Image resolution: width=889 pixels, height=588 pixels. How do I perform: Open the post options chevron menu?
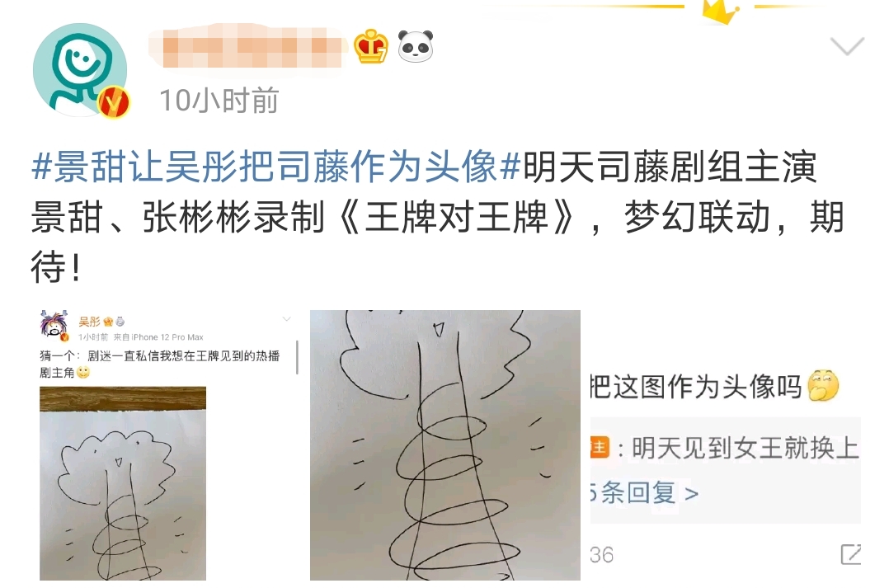pyautogui.click(x=847, y=46)
